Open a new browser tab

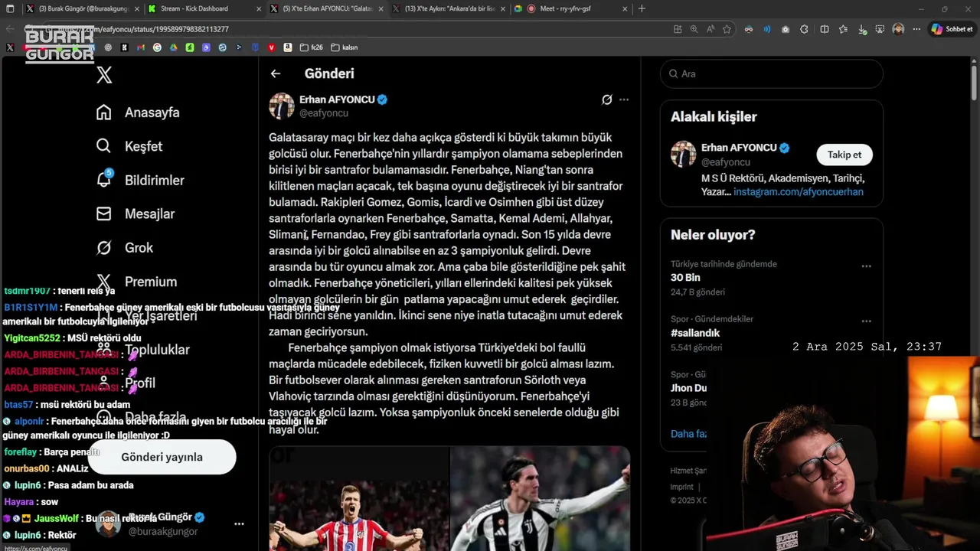pyautogui.click(x=642, y=8)
